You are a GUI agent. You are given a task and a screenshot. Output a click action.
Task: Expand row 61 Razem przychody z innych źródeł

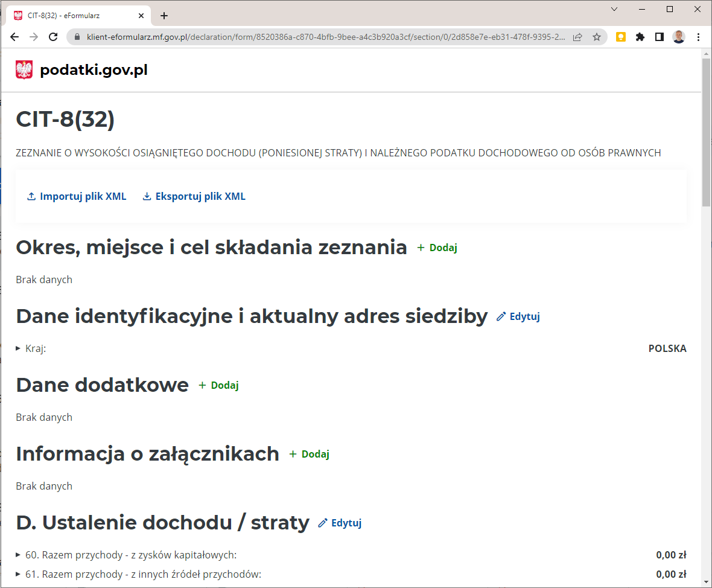[18, 574]
